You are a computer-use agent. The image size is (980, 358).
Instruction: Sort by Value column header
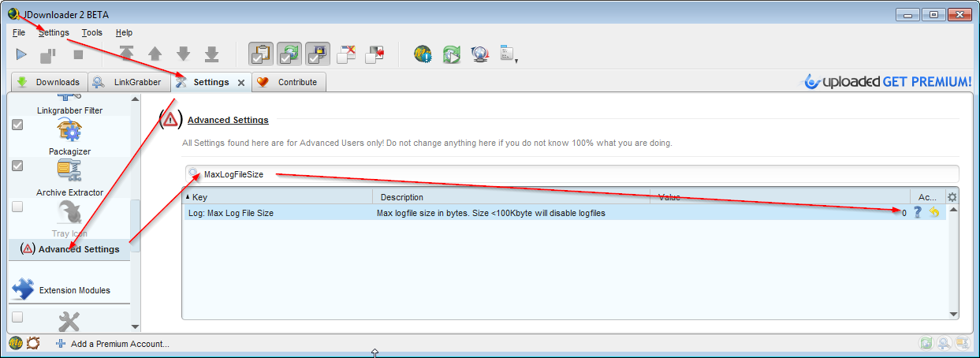(x=780, y=197)
